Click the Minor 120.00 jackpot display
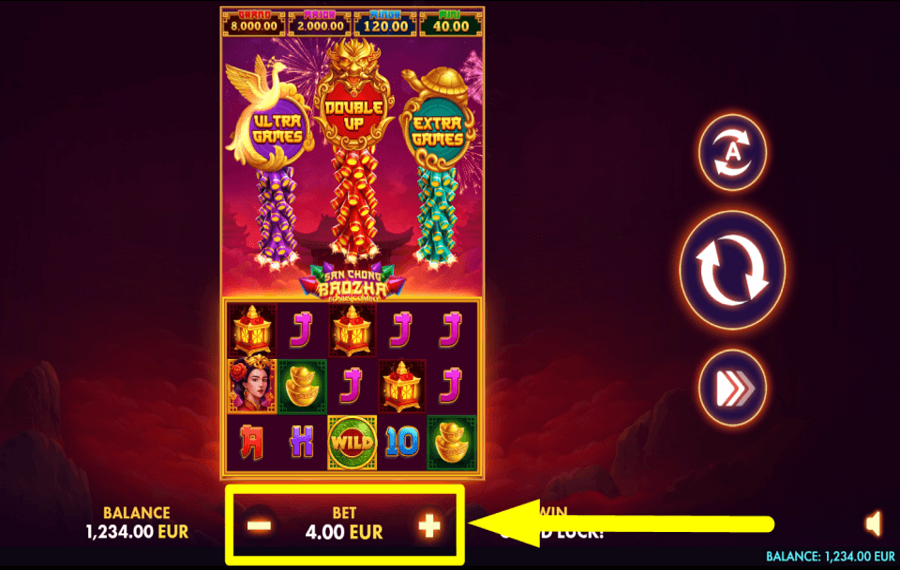The height and width of the screenshot is (570, 900). [386, 24]
